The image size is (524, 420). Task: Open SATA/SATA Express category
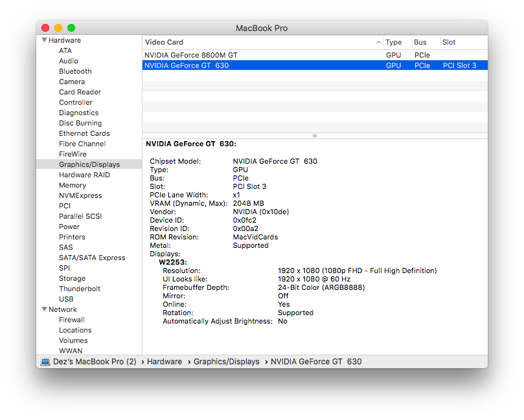92,258
